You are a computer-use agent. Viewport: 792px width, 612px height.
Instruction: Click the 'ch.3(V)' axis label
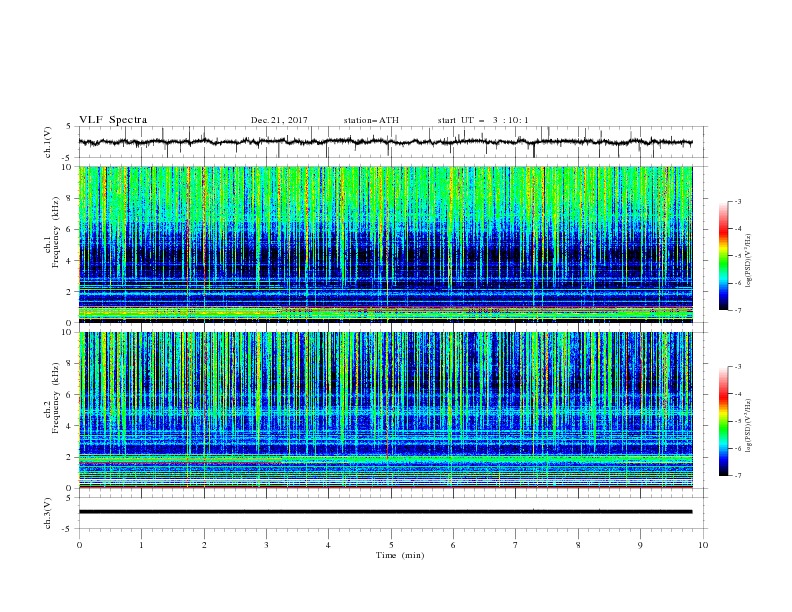pyautogui.click(x=48, y=514)
